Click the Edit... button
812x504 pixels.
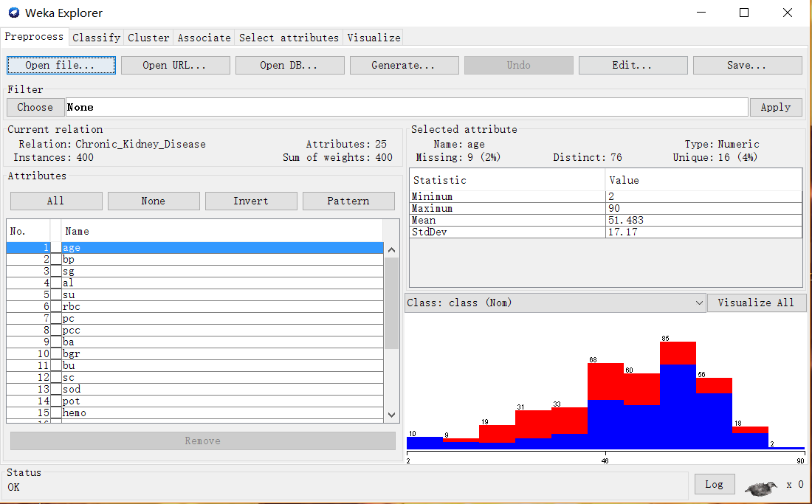[633, 65]
